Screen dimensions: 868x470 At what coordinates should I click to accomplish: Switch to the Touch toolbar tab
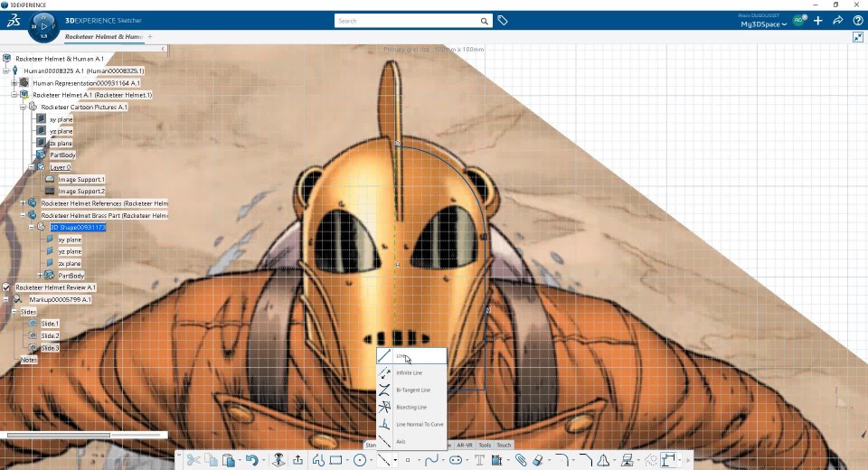(x=504, y=445)
